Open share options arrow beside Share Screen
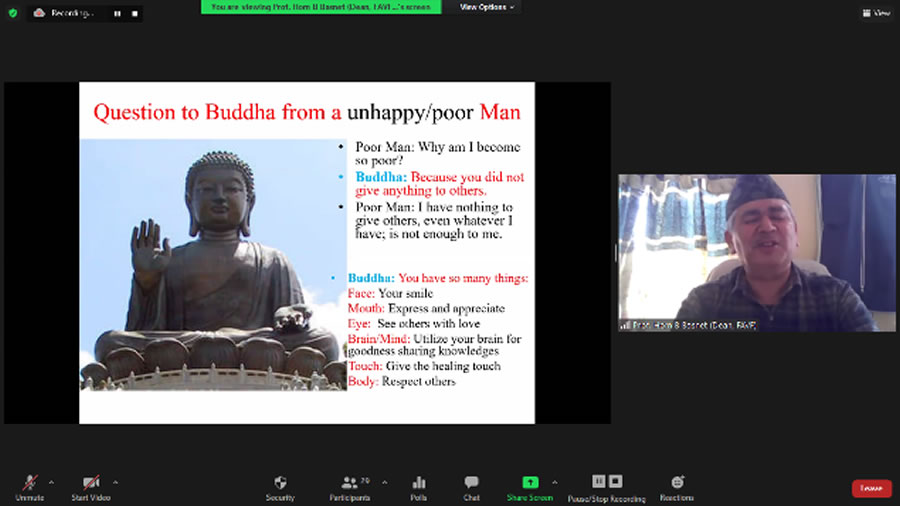The width and height of the screenshot is (900, 506). (554, 482)
